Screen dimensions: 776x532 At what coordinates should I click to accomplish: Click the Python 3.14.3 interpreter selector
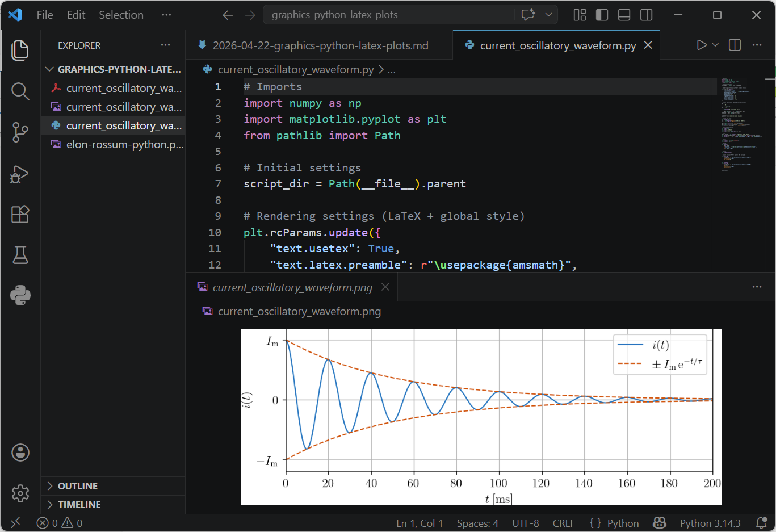[710, 523]
